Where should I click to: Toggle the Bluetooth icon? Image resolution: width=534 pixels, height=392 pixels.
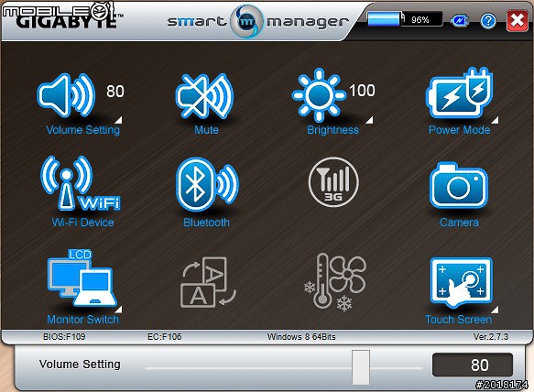coord(207,184)
